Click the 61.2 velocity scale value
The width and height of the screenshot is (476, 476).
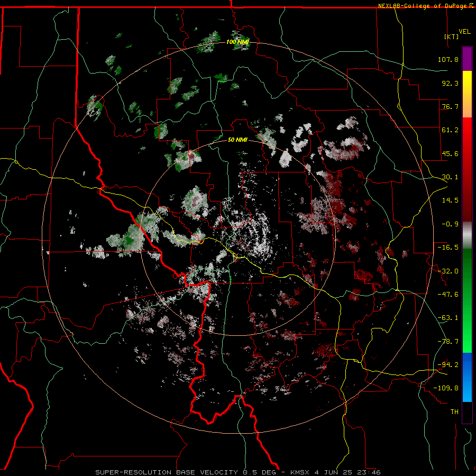[450, 130]
